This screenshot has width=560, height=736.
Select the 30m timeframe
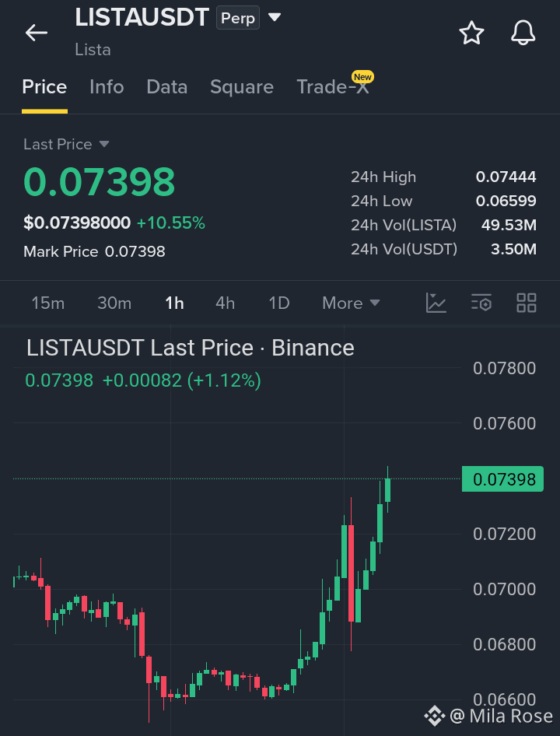114,303
